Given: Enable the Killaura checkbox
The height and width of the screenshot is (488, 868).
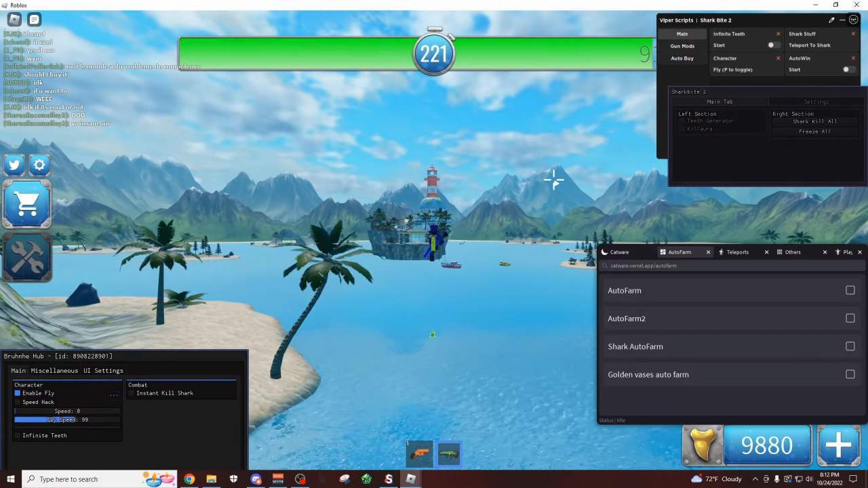Looking at the screenshot, I should pos(682,129).
